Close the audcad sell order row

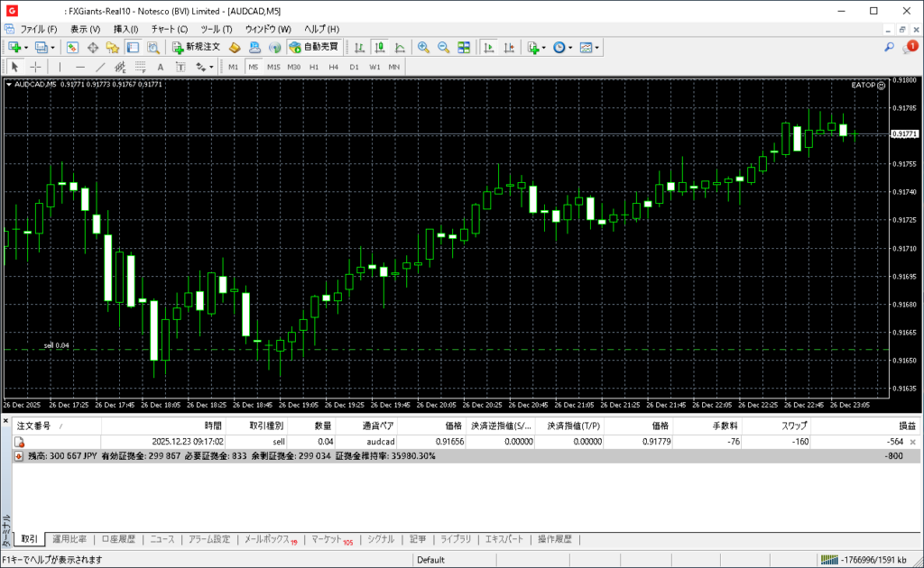pyautogui.click(x=912, y=442)
